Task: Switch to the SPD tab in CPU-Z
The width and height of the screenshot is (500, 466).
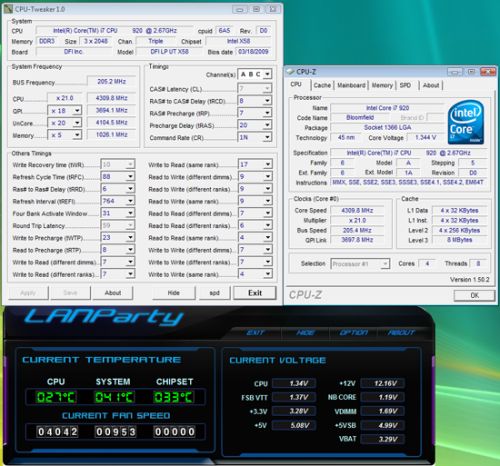Action: 405,85
